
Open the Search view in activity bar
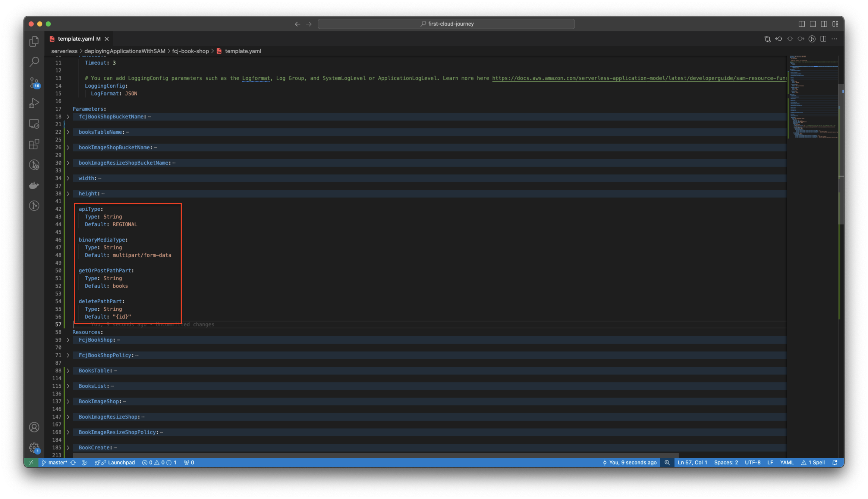point(34,62)
